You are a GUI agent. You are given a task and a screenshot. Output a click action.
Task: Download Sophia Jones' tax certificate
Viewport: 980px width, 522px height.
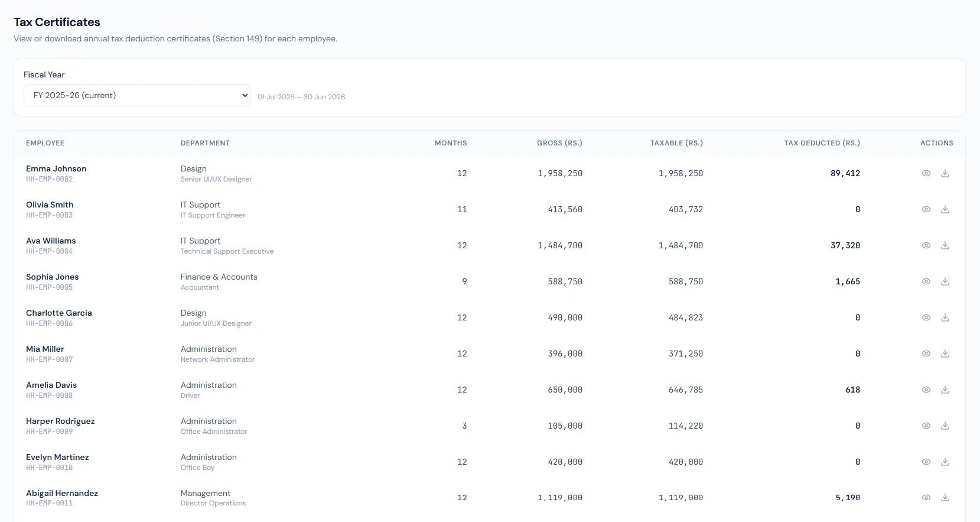pyautogui.click(x=945, y=281)
